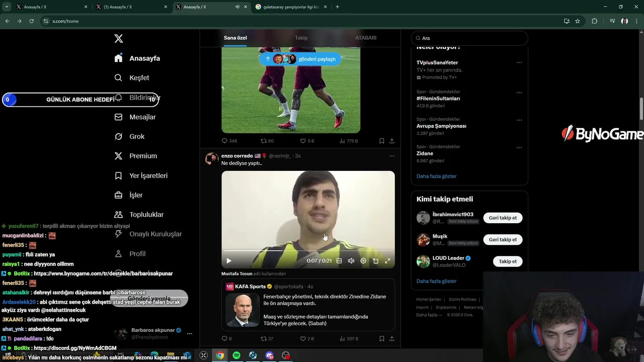Like the post with 2 B likes

(303, 339)
